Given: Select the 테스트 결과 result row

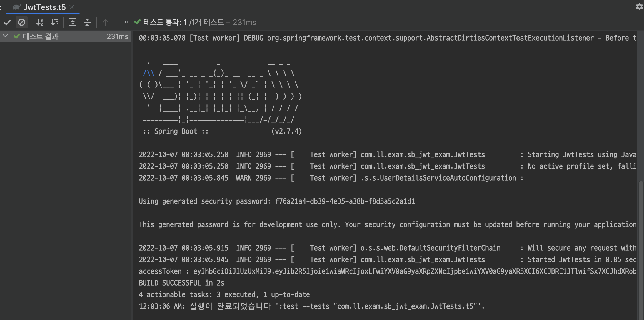Looking at the screenshot, I should click(65, 36).
